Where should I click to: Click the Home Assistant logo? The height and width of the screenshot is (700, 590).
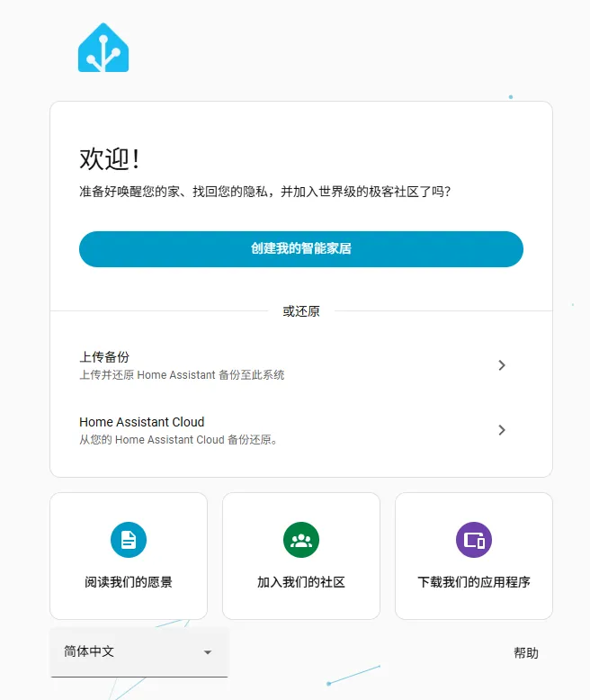coord(103,48)
